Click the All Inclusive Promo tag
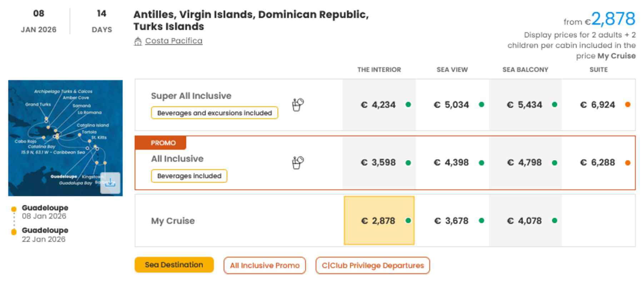 point(265,266)
